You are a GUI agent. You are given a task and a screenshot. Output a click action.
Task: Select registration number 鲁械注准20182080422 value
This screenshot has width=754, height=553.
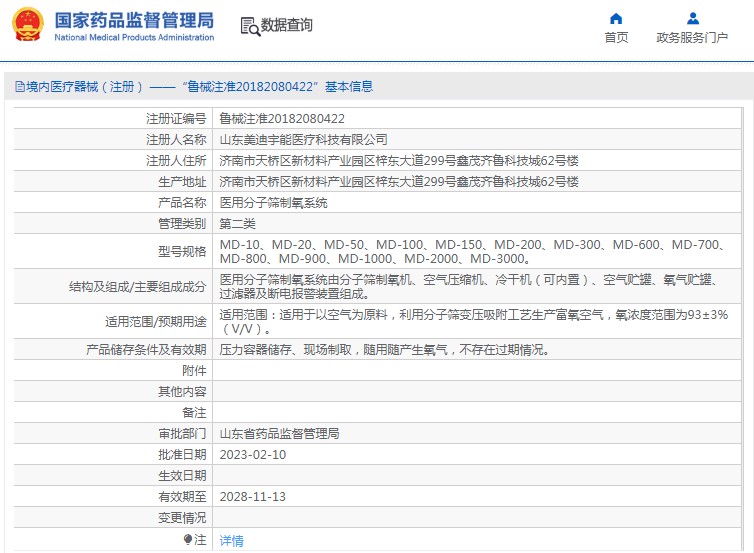click(282, 119)
